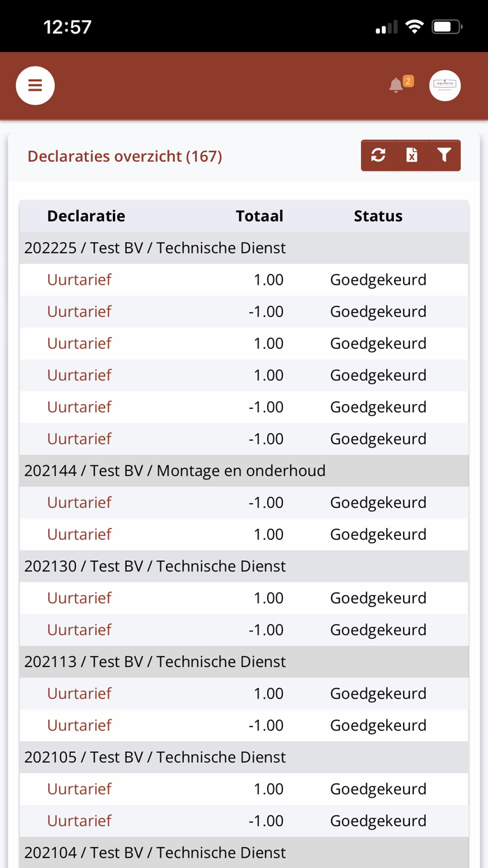488x868 pixels.
Task: Open first Uurtarief under 202225
Action: point(79,280)
